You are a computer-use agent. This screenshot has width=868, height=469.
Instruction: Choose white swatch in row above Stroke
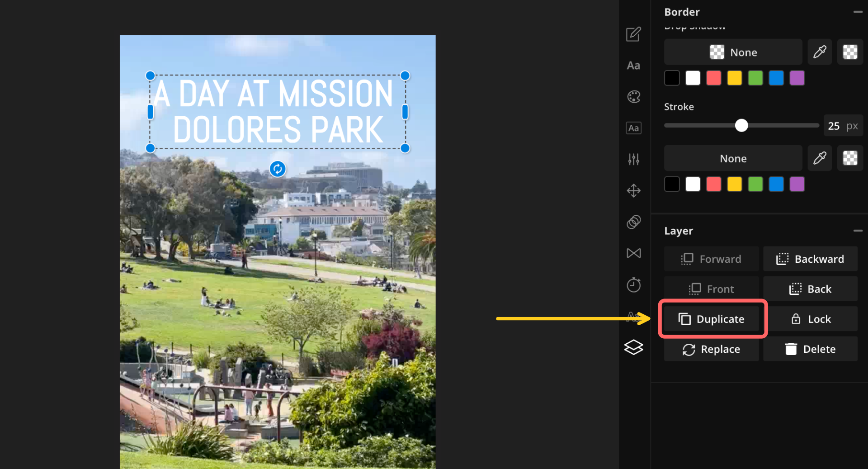693,78
